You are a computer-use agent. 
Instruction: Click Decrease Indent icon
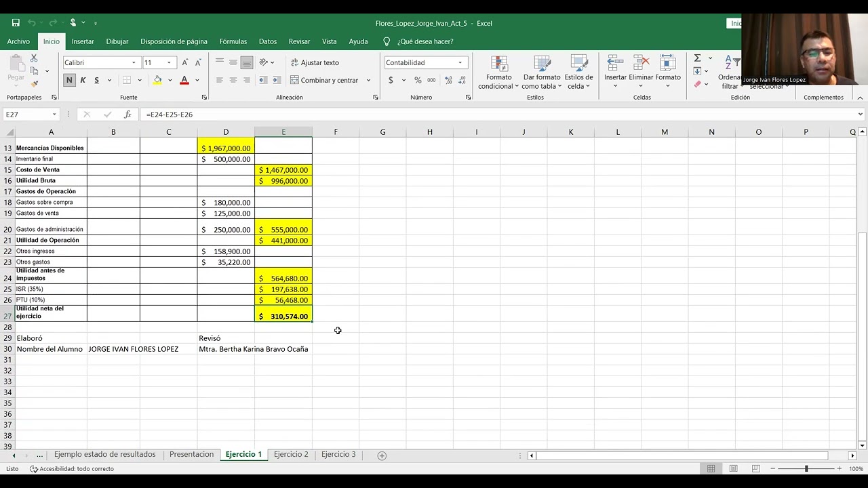pyautogui.click(x=263, y=80)
